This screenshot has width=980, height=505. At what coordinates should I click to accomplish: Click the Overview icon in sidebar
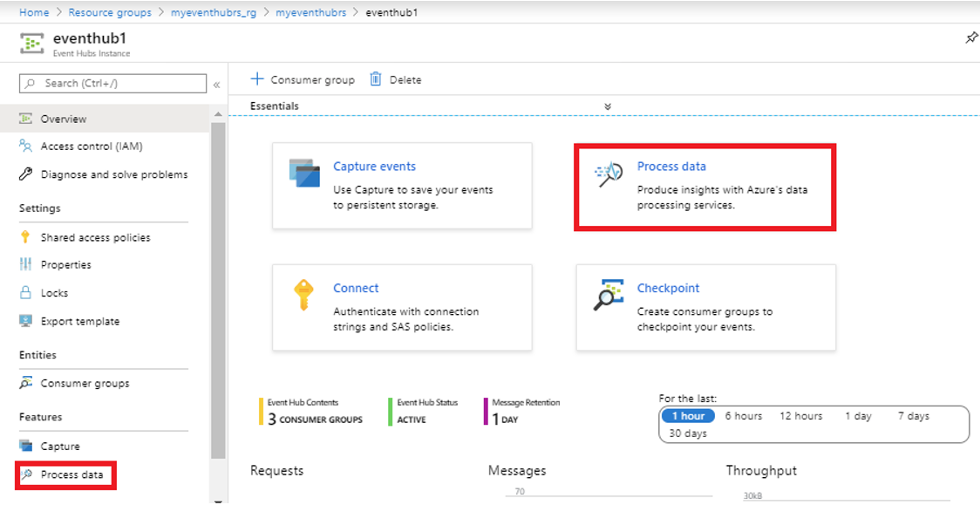[x=25, y=119]
